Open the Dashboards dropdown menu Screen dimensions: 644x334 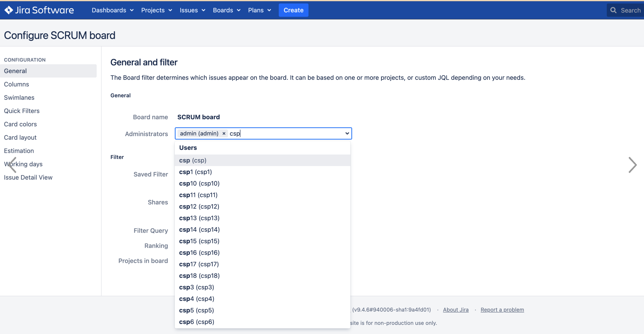coord(113,10)
